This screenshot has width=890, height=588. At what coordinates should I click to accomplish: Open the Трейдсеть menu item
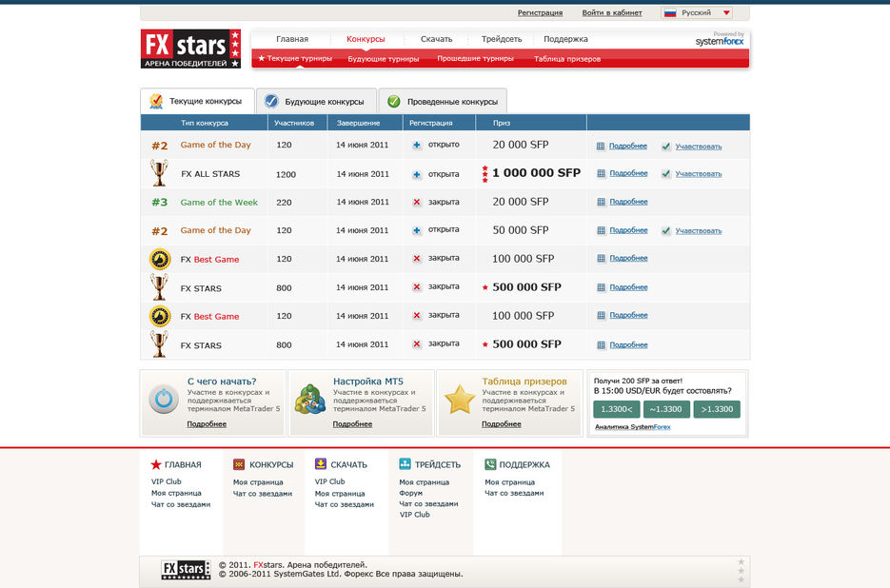pos(502,39)
